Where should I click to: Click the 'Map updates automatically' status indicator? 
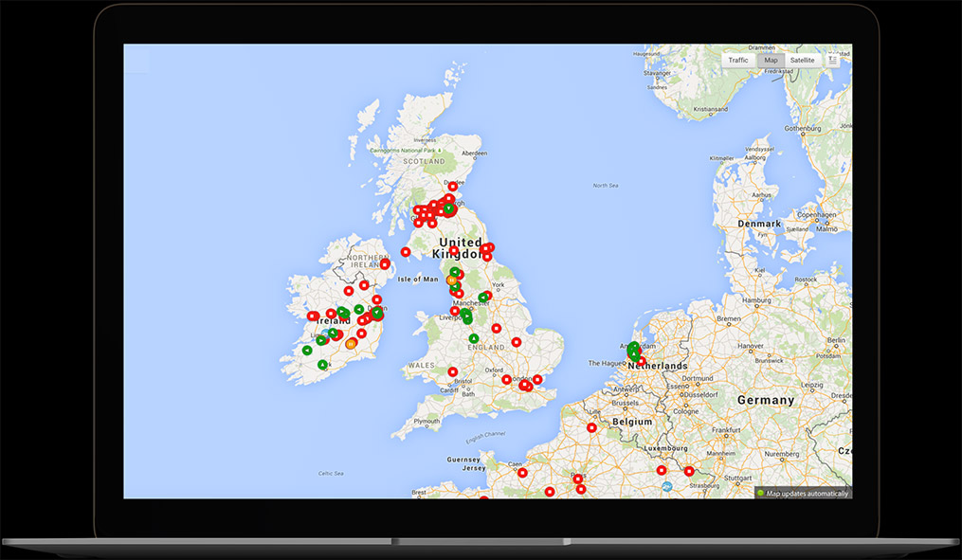(x=803, y=493)
